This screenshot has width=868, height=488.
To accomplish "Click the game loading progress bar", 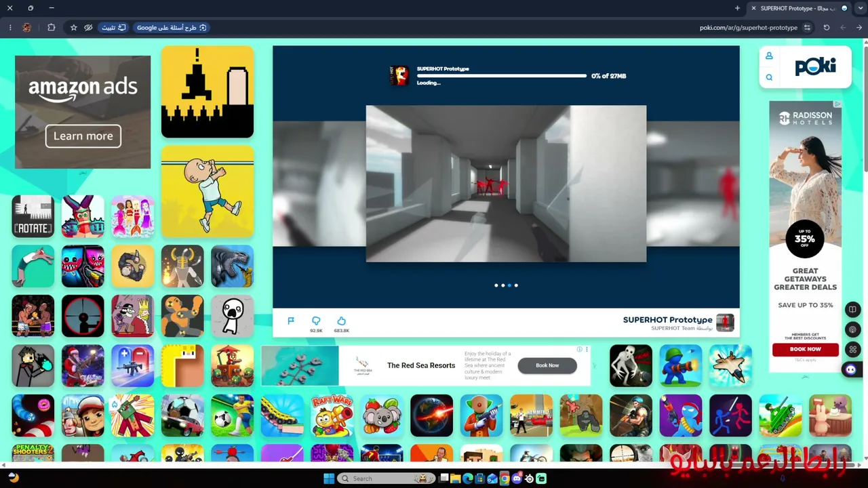I will (x=502, y=76).
